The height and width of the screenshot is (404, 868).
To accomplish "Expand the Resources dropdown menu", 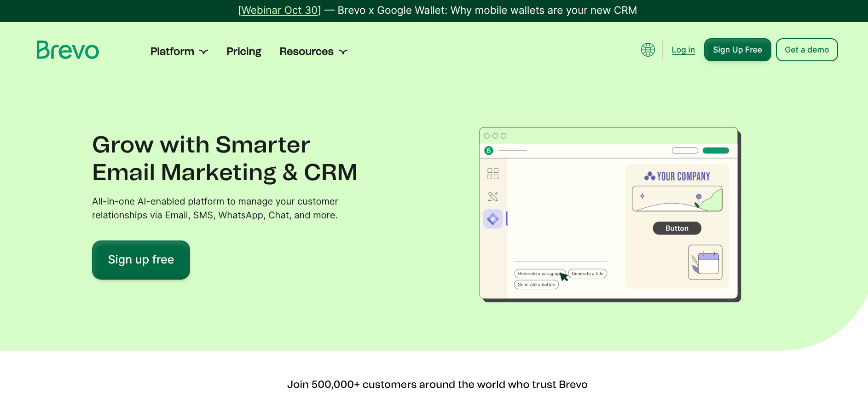I will 313,52.
